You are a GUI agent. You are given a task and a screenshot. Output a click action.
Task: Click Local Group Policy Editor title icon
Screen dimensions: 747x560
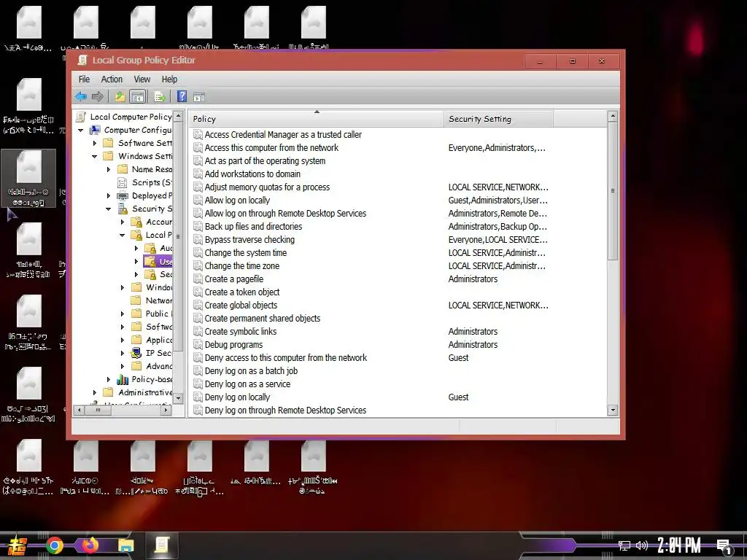click(83, 60)
